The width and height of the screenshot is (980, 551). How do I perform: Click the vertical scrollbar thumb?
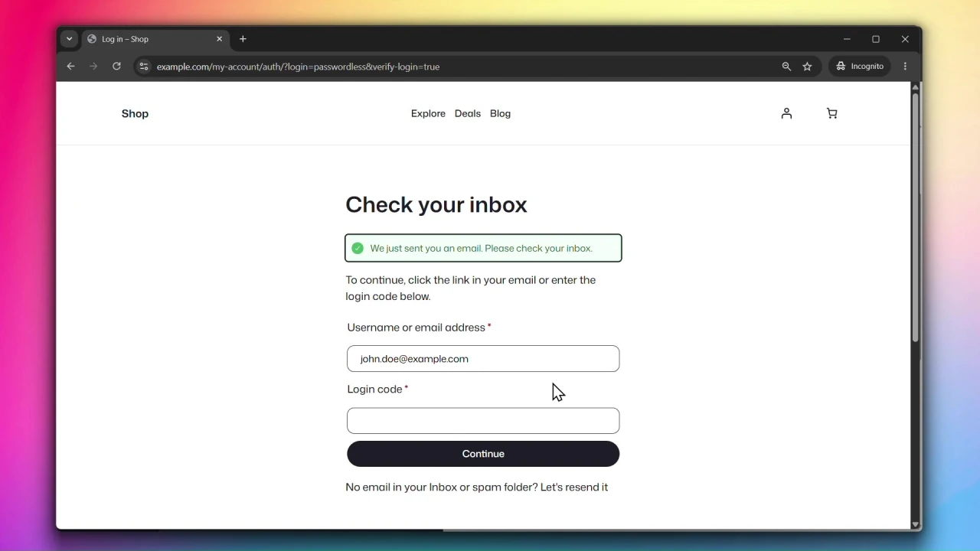tap(915, 217)
